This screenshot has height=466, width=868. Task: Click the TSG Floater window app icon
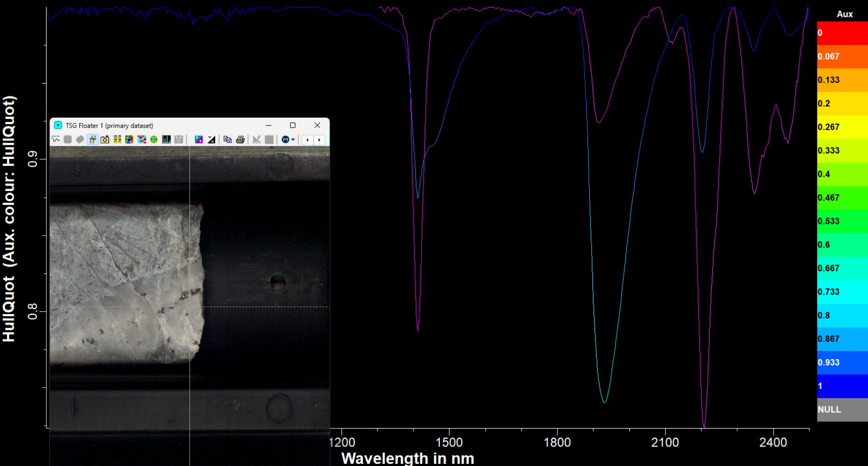click(58, 125)
